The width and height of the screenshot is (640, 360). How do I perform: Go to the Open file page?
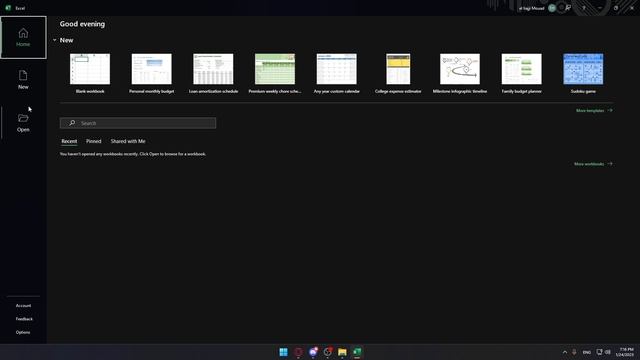coord(23,122)
